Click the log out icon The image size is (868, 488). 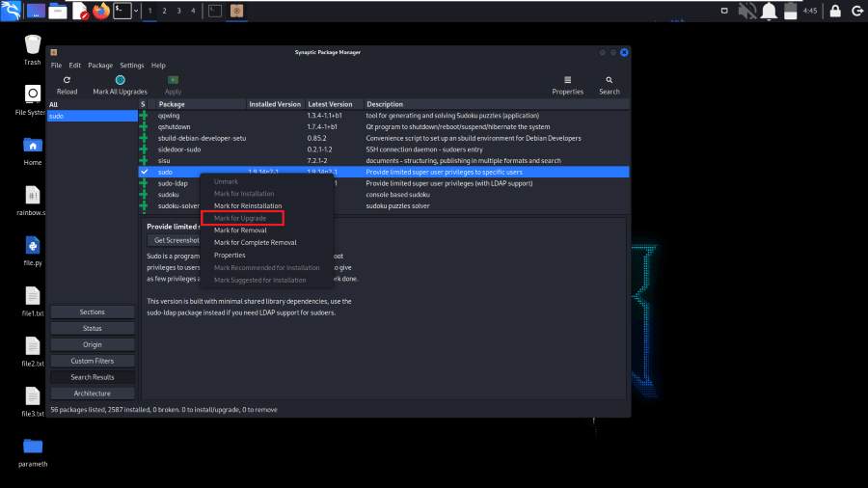pyautogui.click(x=857, y=11)
